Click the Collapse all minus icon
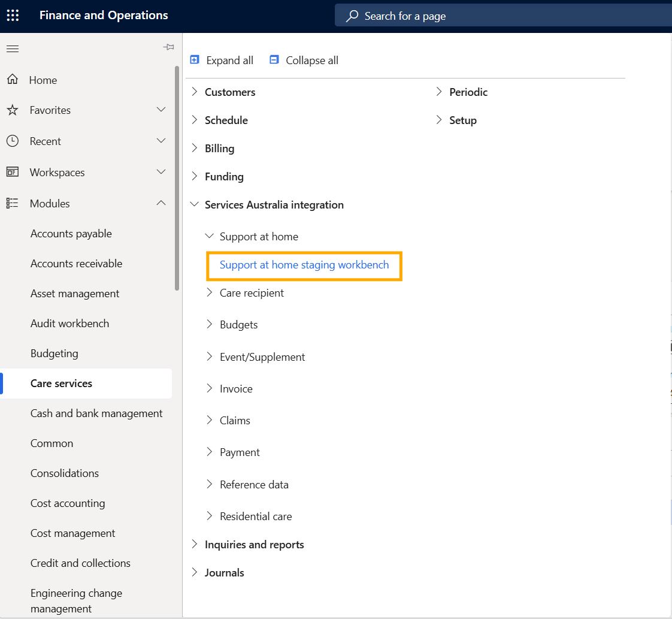Screen dimensions: 672x619 (274, 59)
